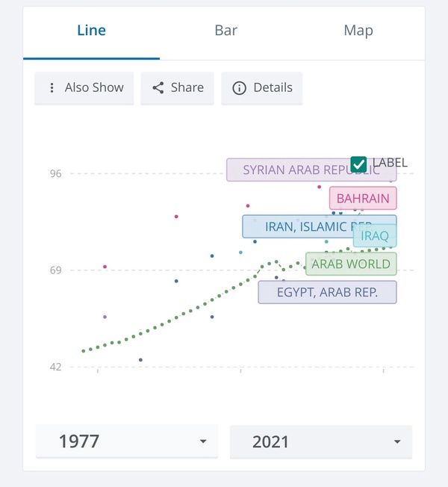Screen dimensions: 448x487
Task: Uncheck the LABEL checkbox
Action: 358,164
